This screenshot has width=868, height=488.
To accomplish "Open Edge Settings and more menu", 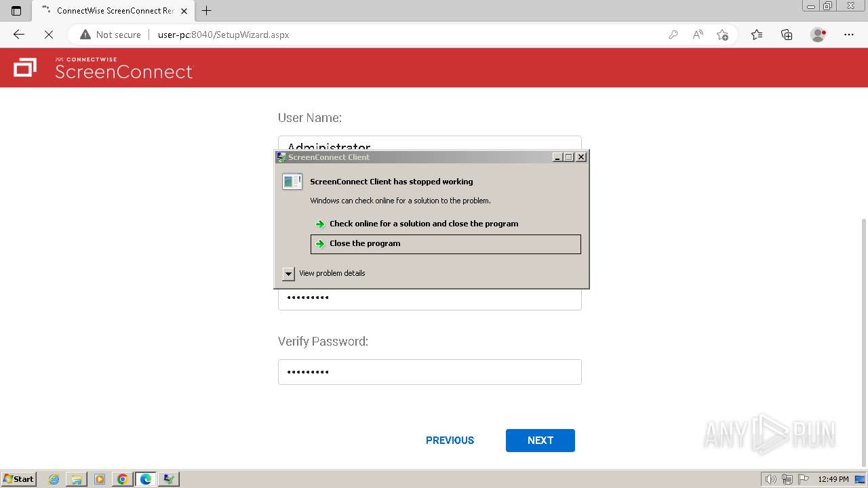I will [x=849, y=35].
